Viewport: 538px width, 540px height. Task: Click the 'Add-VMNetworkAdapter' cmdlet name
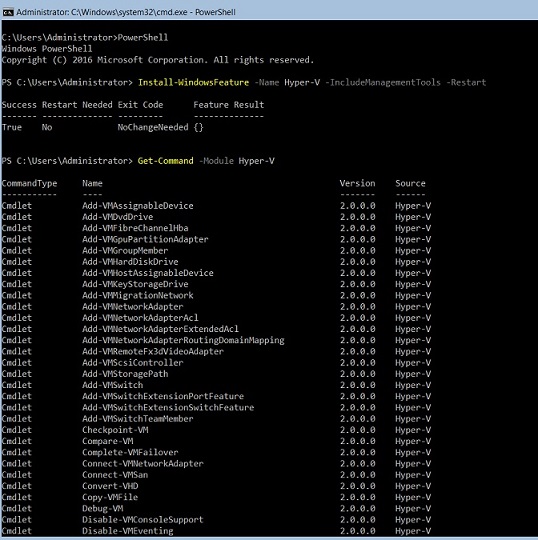pos(133,307)
